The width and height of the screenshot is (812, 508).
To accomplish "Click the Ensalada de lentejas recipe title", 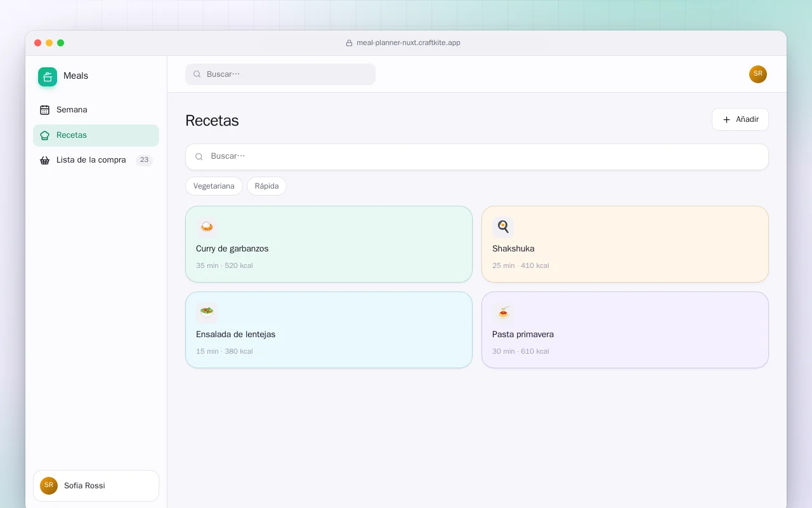I will pos(235,335).
